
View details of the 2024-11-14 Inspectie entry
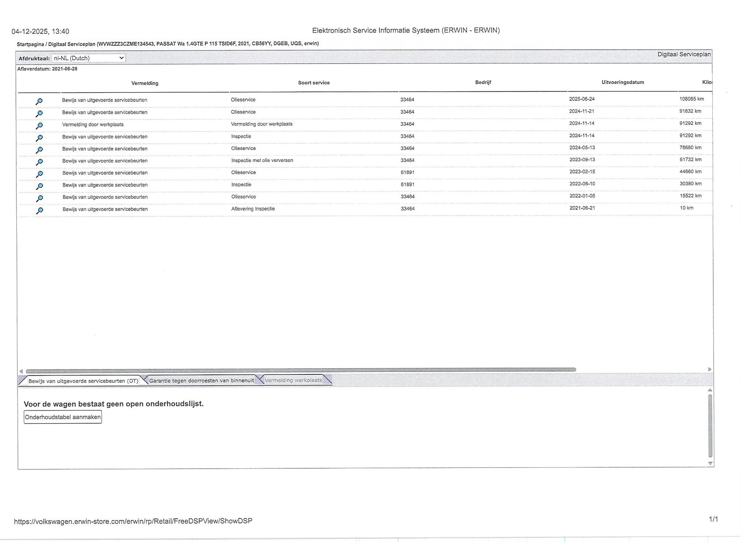[x=39, y=138]
